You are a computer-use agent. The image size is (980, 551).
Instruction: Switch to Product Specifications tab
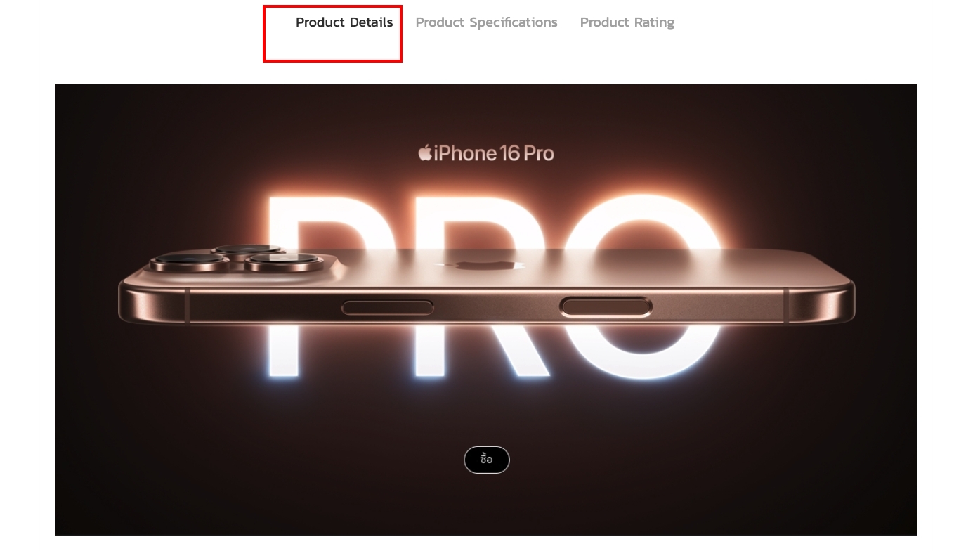coord(486,22)
